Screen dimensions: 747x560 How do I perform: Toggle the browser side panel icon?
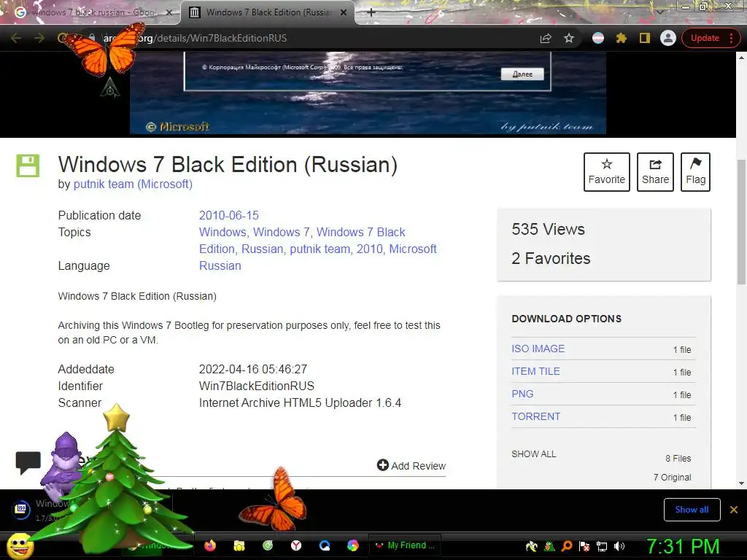click(645, 38)
